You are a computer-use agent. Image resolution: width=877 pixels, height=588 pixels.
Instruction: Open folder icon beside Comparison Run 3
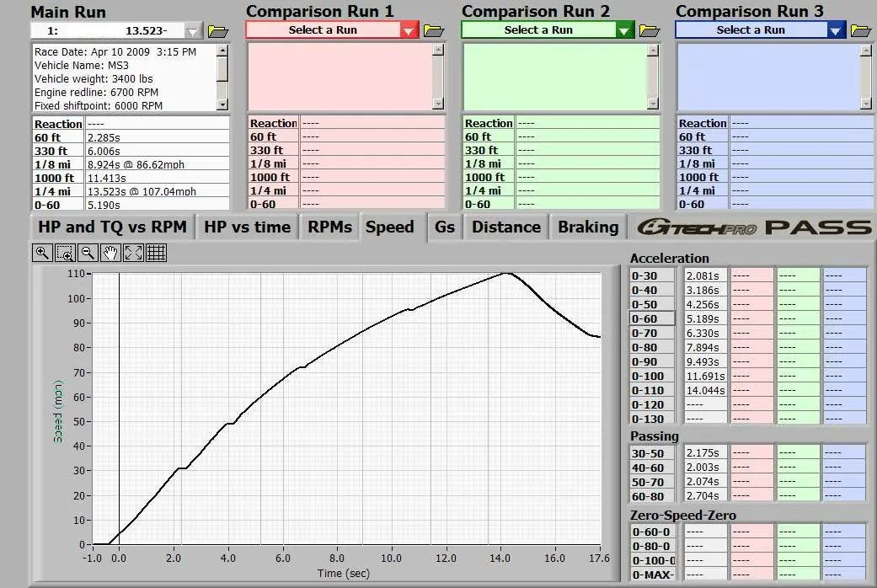[861, 31]
